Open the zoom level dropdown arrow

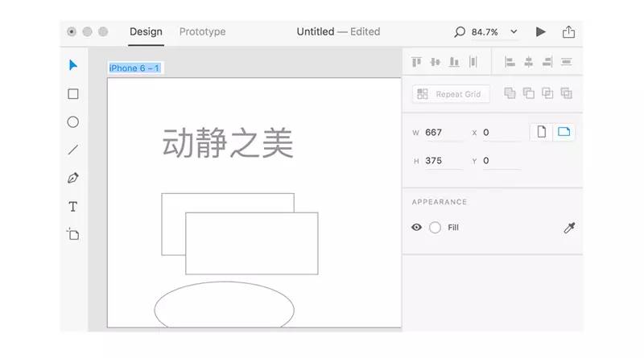pyautogui.click(x=514, y=32)
